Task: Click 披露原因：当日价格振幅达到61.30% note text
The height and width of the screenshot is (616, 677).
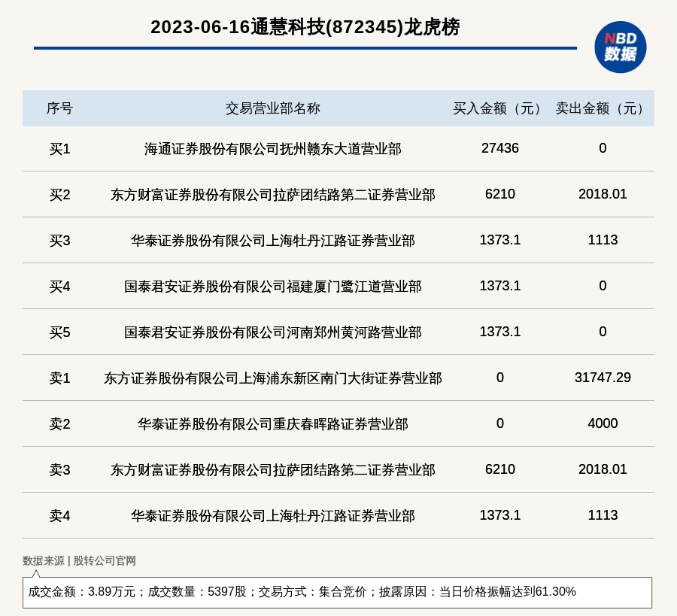Action: click(477, 591)
